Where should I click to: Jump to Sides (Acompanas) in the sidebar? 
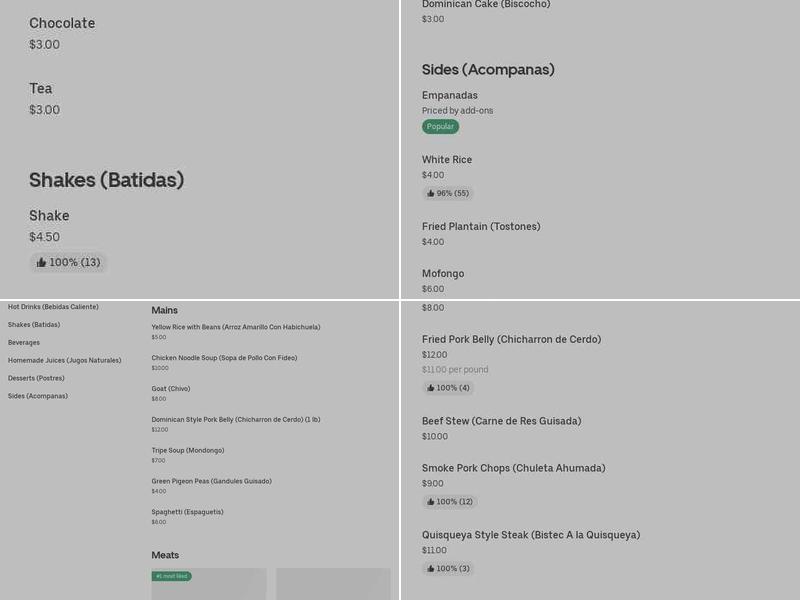click(38, 396)
